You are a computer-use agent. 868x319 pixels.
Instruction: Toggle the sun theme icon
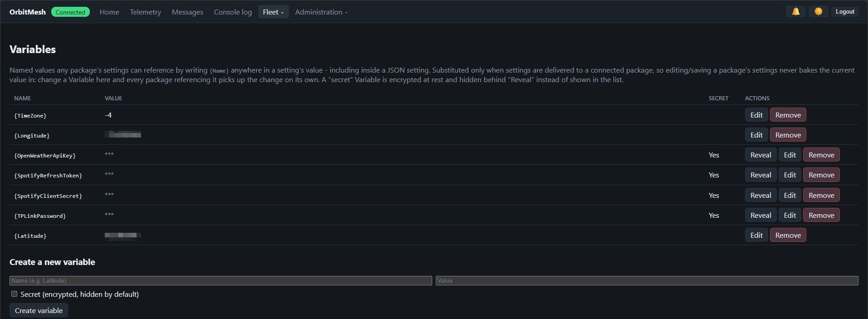pos(818,12)
